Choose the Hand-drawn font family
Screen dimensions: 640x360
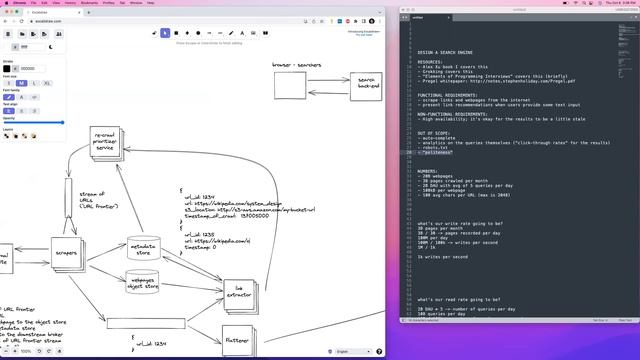point(9,97)
